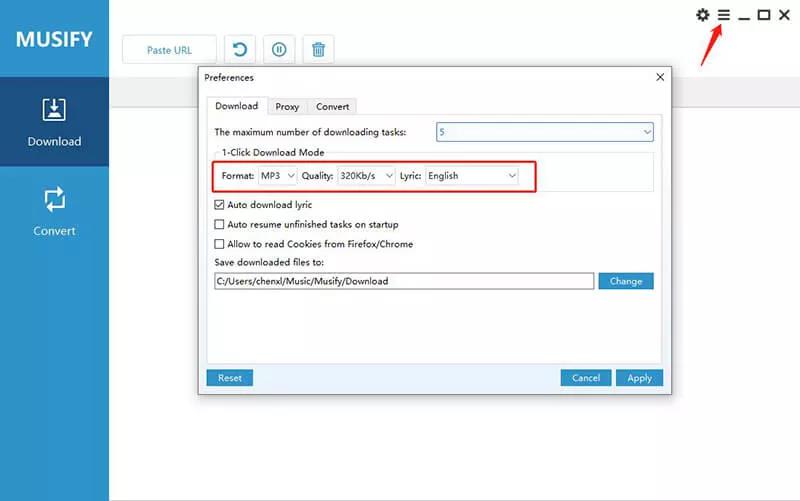Open the Lyric English dropdown

coord(471,176)
